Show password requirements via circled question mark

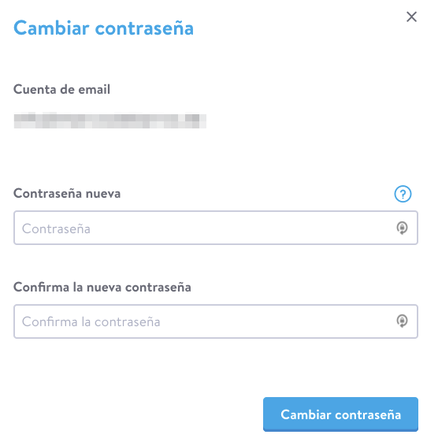coord(403,194)
